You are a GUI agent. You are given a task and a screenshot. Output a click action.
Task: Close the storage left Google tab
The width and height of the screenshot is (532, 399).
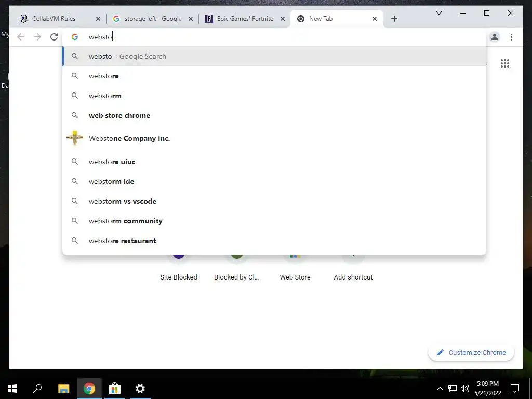point(191,19)
